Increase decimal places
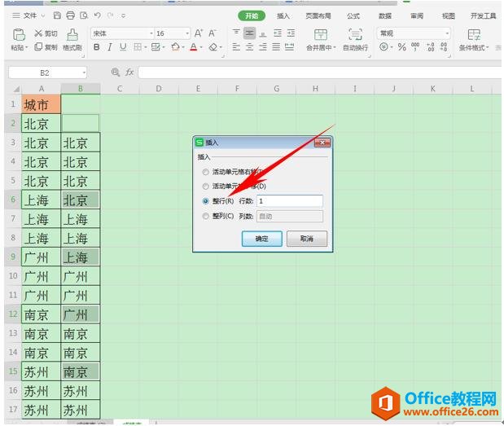 pos(431,47)
